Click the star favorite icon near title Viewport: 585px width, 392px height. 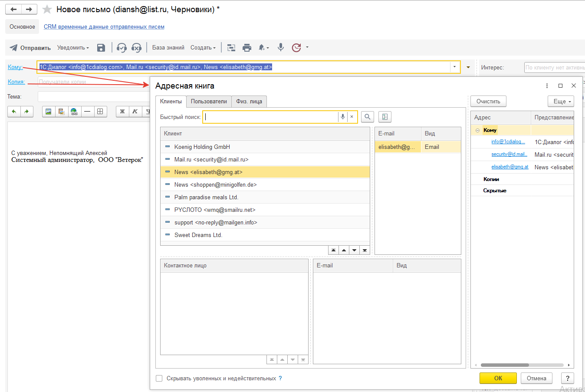[47, 10]
